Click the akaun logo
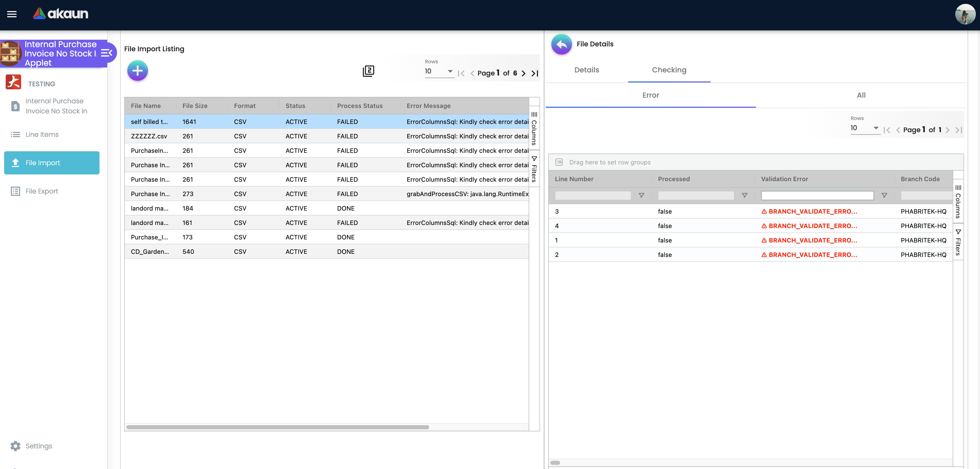The image size is (980, 469). pos(61,14)
